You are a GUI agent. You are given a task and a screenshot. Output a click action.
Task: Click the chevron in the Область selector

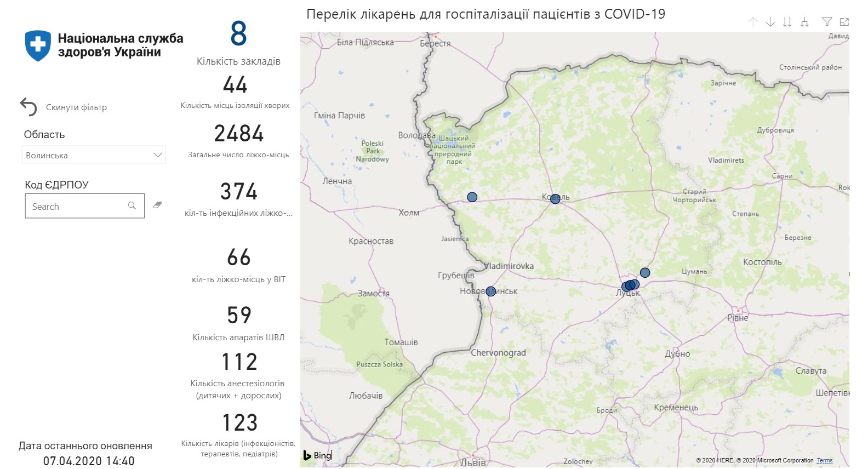[x=158, y=155]
